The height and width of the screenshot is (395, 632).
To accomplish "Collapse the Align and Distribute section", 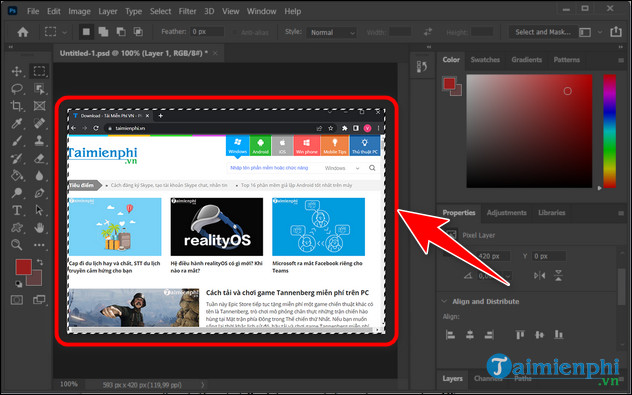I will 444,301.
